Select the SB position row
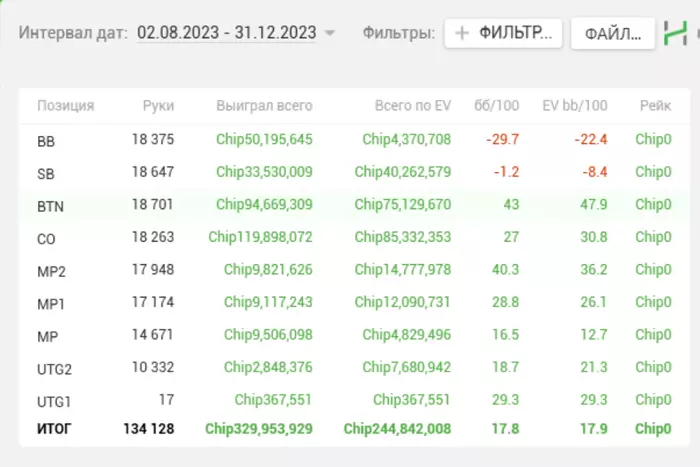 354,172
